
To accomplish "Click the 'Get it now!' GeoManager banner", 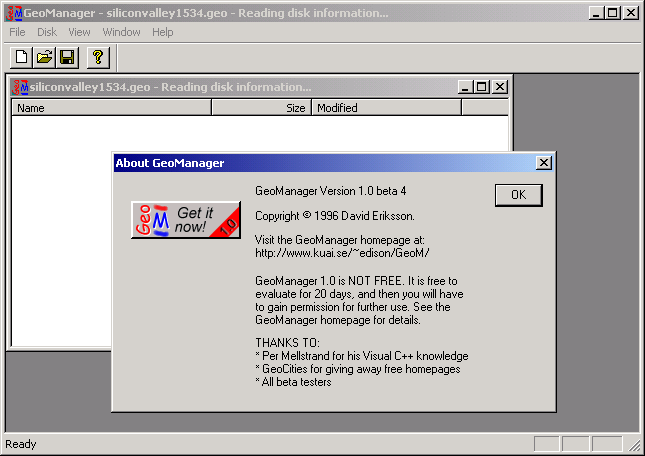I will (186, 220).
